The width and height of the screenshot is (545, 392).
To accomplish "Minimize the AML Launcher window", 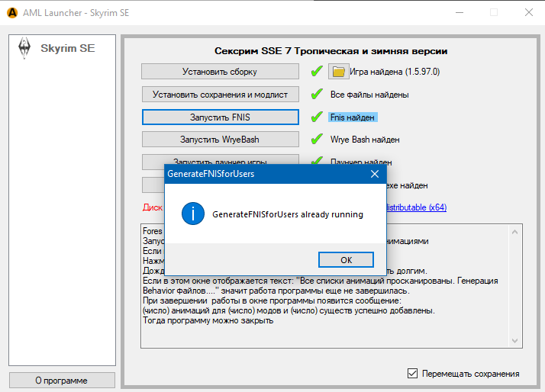I will [x=458, y=12].
